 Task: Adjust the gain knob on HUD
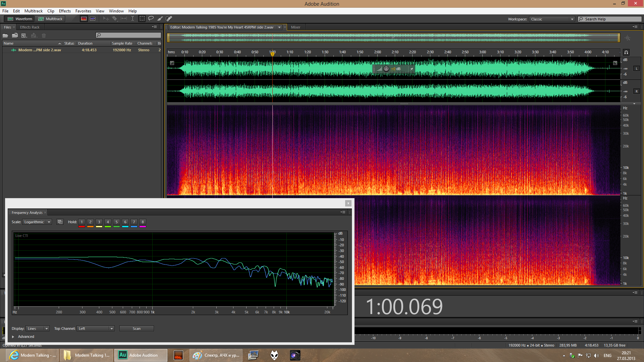386,69
